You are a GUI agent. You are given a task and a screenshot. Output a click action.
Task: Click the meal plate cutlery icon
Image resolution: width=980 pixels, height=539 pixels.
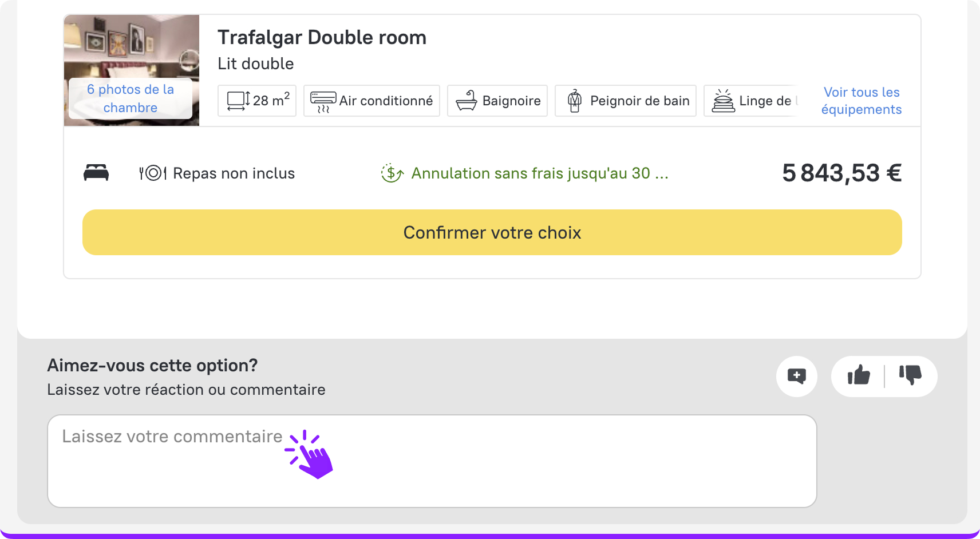[x=153, y=173]
